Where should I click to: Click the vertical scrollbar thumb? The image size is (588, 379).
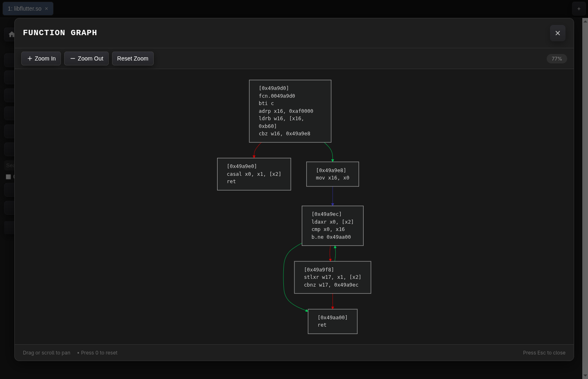coord(585,196)
